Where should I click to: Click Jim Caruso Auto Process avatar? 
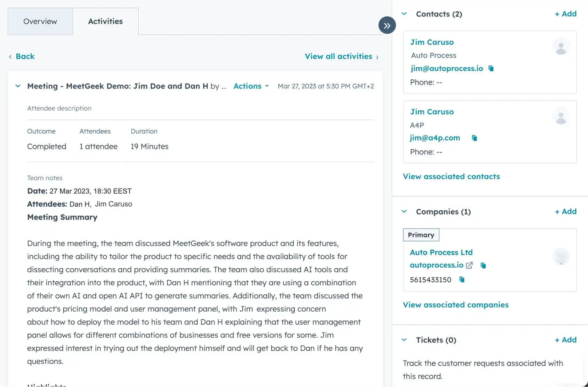[561, 46]
